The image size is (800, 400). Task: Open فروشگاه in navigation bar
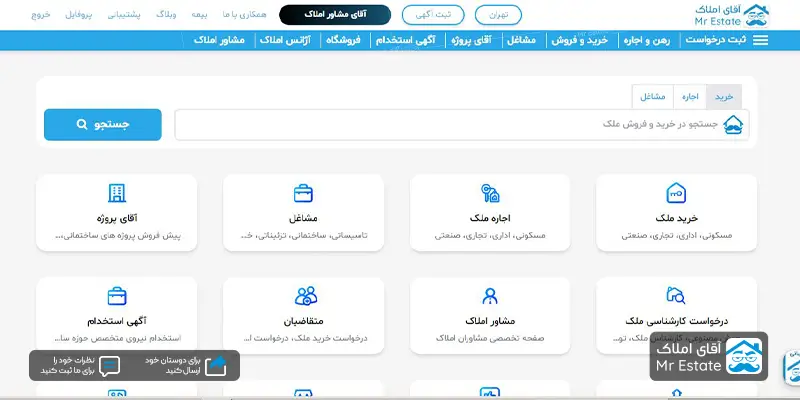[x=343, y=40]
